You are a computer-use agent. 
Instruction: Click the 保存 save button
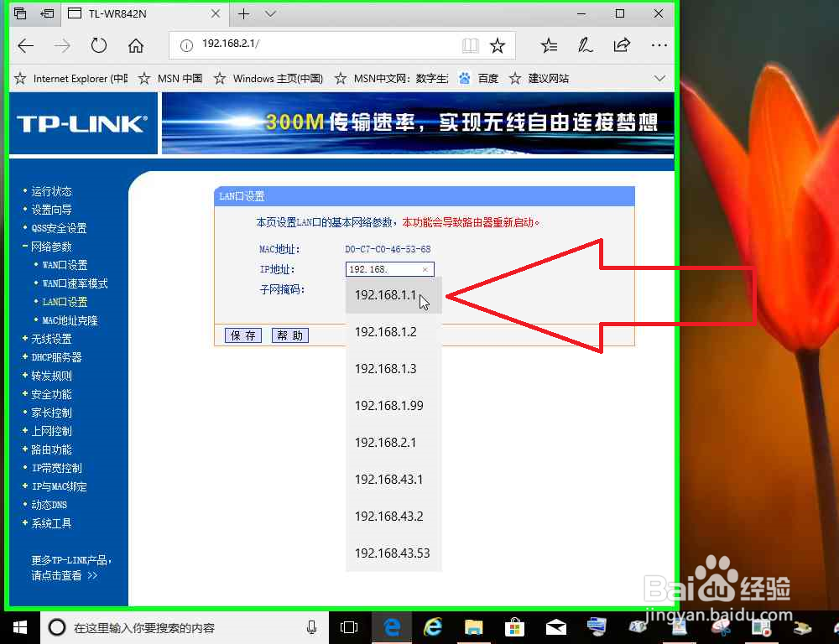point(243,336)
